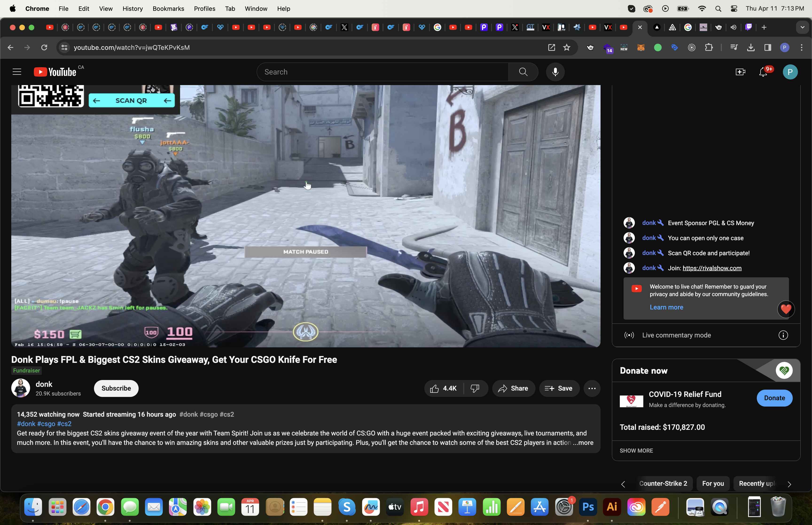Open Learn more chat guidelines link
This screenshot has height=525, width=812.
[x=666, y=307]
